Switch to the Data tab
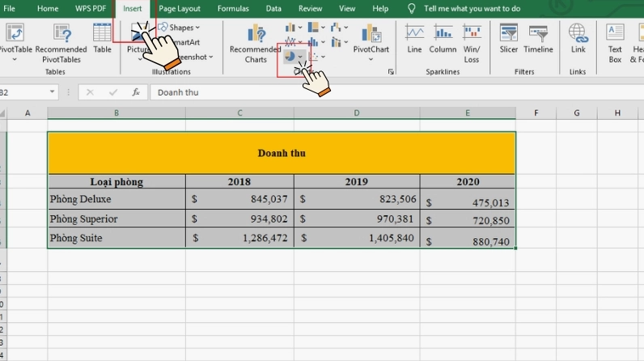The image size is (644, 361). (x=273, y=9)
